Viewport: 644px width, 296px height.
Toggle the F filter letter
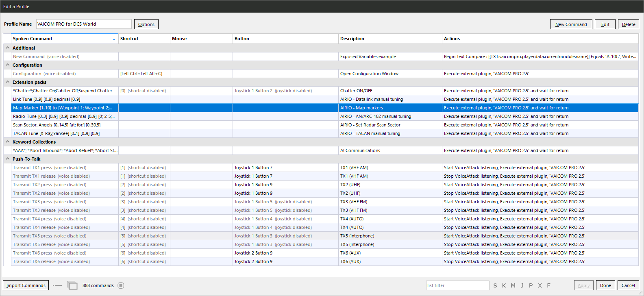[549, 285]
